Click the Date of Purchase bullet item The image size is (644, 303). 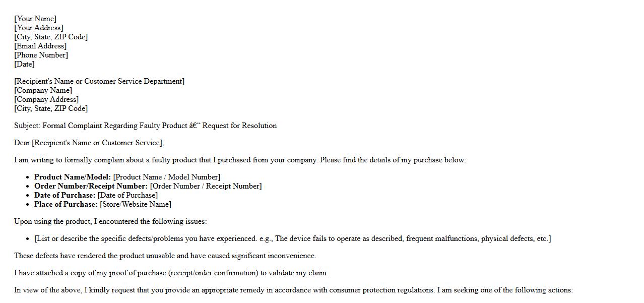(96, 195)
